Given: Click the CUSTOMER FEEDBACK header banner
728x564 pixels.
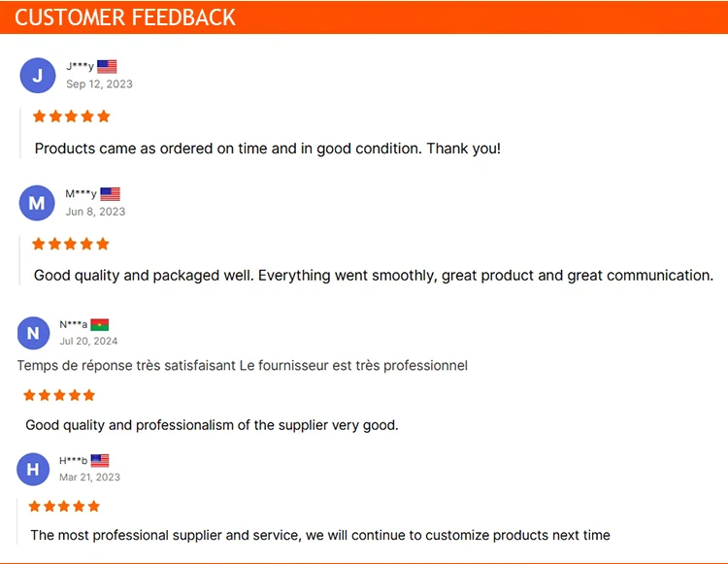Looking at the screenshot, I should tap(364, 17).
